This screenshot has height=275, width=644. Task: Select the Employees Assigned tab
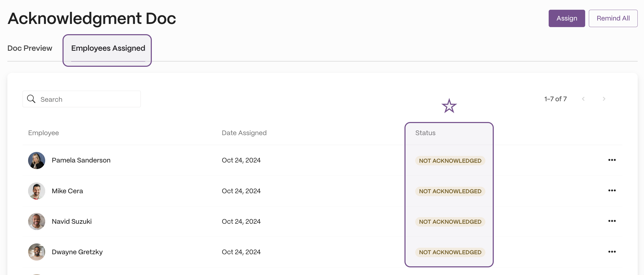108,48
